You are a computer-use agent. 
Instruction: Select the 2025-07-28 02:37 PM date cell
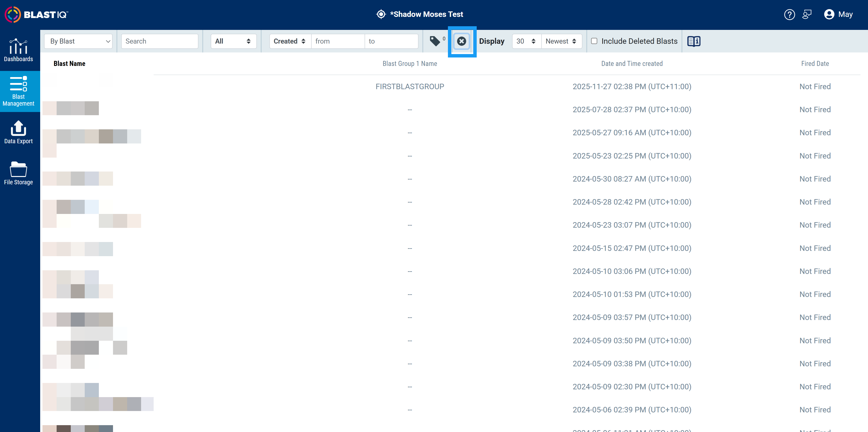632,109
